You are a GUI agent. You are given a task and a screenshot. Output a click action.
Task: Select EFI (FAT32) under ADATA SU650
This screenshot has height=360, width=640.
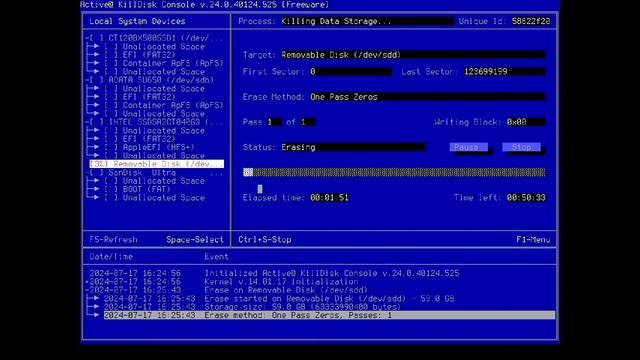(x=149, y=97)
